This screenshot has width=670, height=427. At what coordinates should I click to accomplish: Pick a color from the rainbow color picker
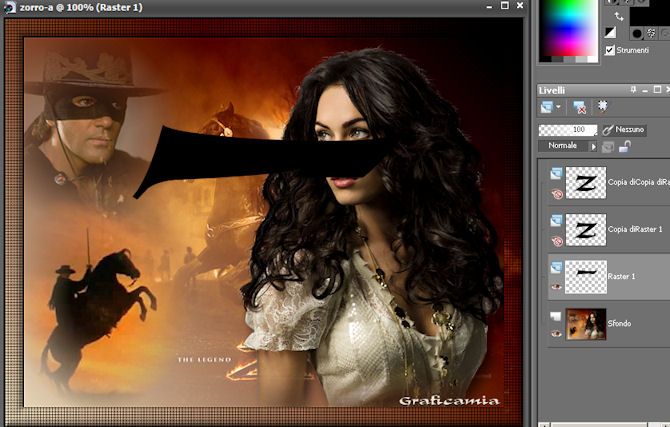[x=568, y=27]
